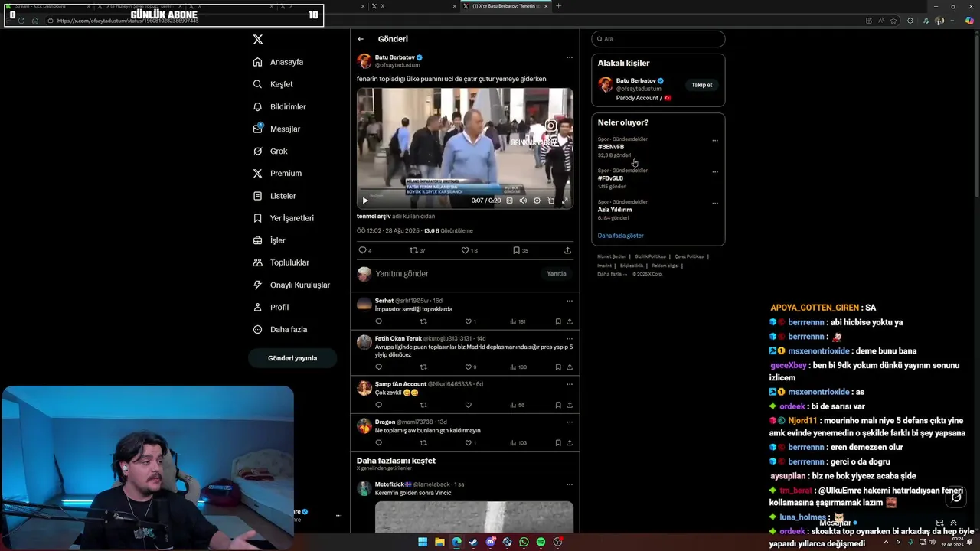This screenshot has width=980, height=551.
Task: Click the Gönderi yayınla button
Action: coord(292,358)
